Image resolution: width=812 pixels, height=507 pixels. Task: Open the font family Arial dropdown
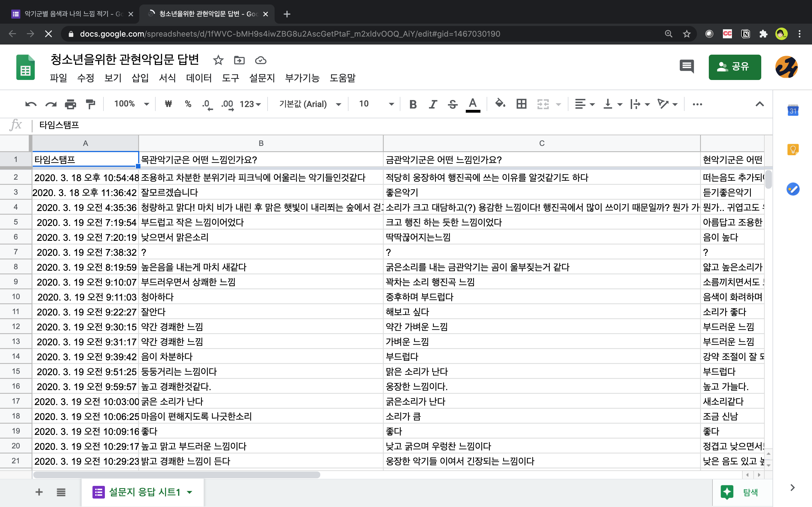[310, 104]
